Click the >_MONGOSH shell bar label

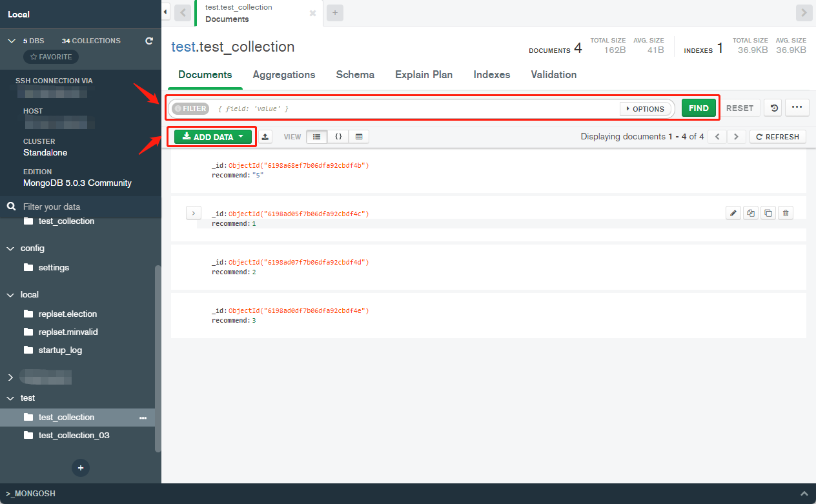(30, 493)
